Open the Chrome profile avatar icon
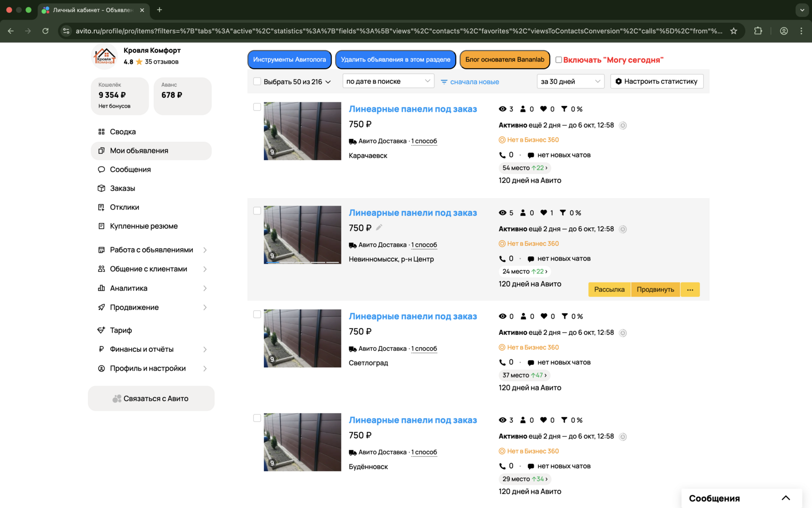Image resolution: width=812 pixels, height=508 pixels. pos(784,31)
